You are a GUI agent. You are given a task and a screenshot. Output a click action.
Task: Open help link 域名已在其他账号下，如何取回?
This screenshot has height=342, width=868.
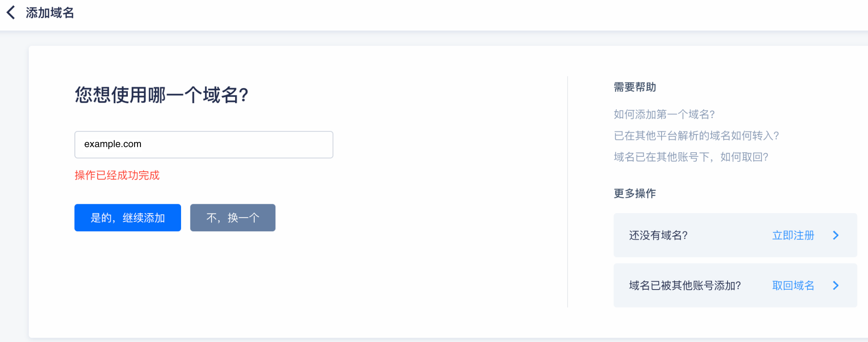pos(691,157)
